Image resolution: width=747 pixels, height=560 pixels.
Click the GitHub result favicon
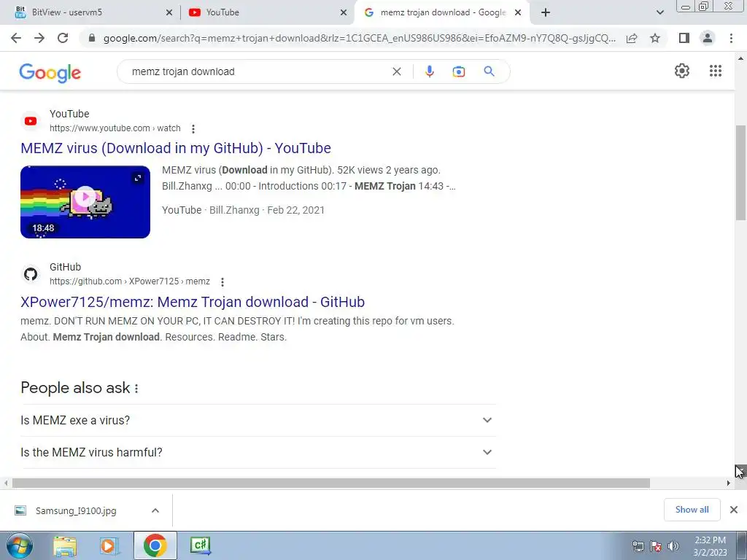pos(31,274)
